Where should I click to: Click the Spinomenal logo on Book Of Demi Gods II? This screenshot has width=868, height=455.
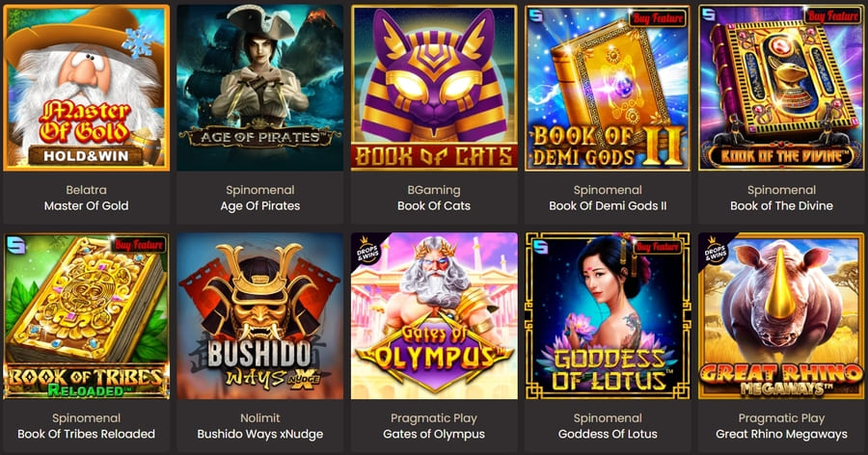tap(535, 15)
